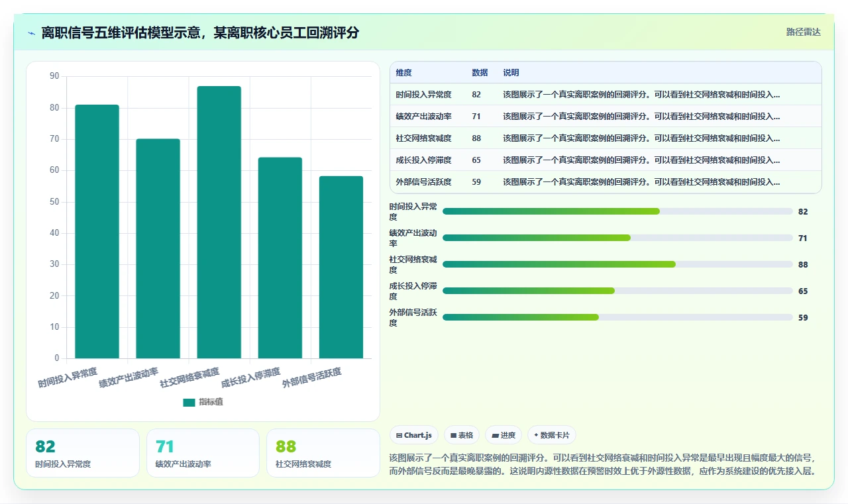Click the 维度 column header
848x504 pixels.
tap(403, 73)
